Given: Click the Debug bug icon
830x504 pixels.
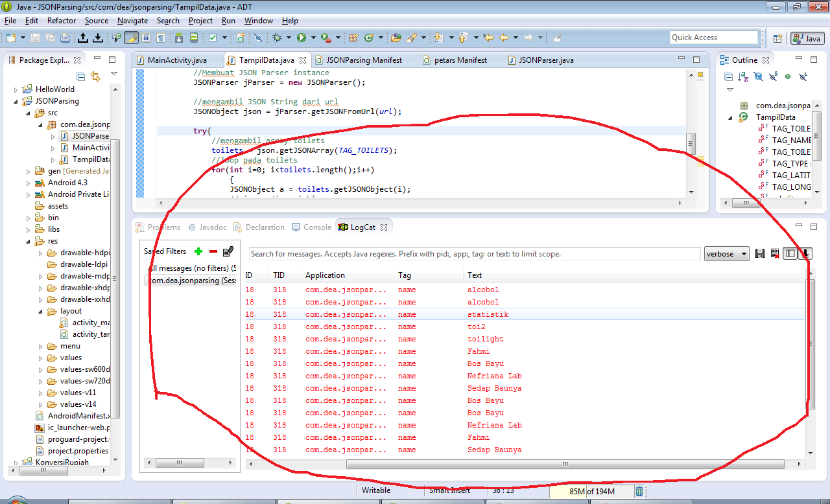Looking at the screenshot, I should (278, 38).
